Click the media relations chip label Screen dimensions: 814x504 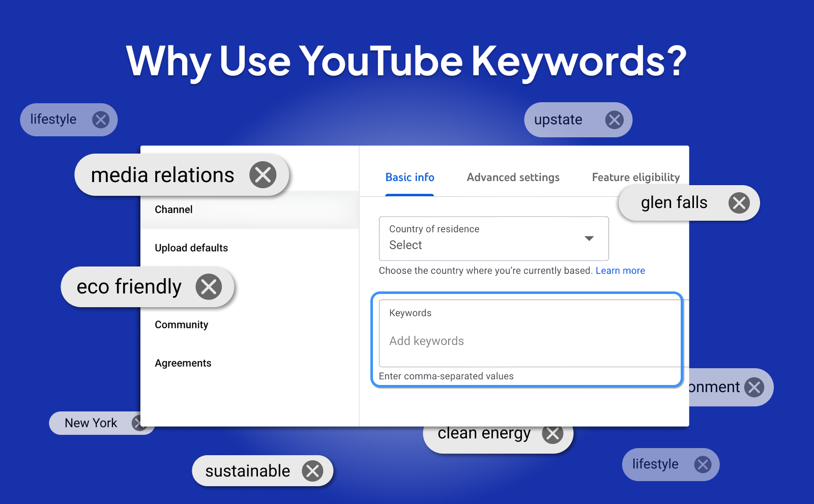pos(163,175)
